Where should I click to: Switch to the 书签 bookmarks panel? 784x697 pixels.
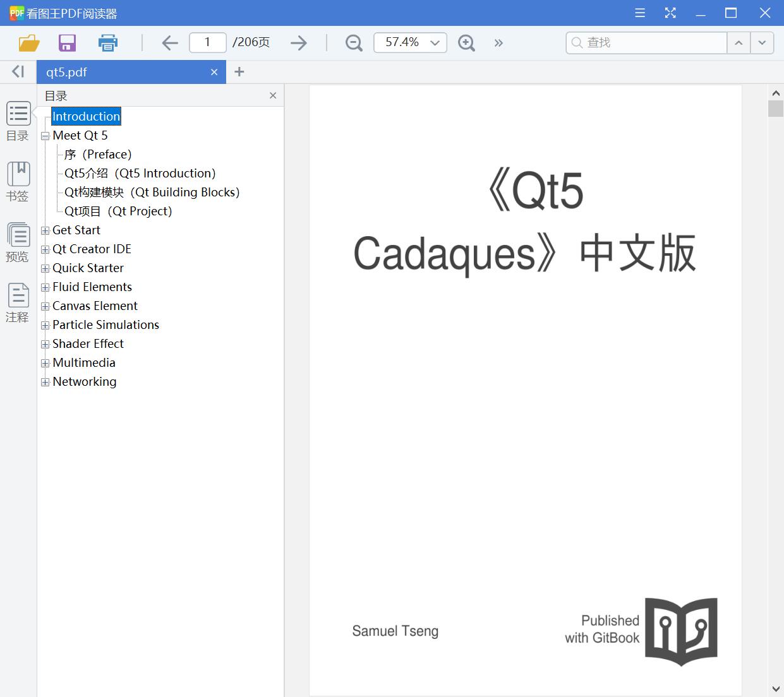tap(18, 181)
